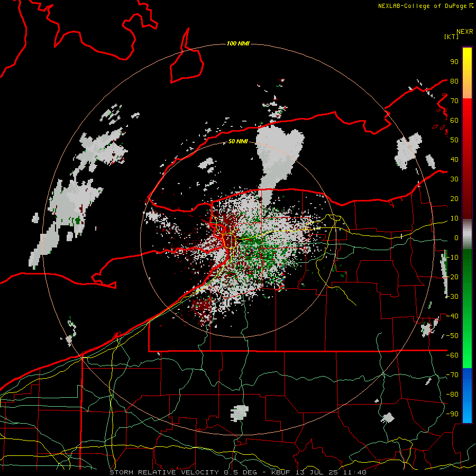This screenshot has width=476, height=476.
Task: Select the -60 value on velocity scale
Action: [453, 355]
